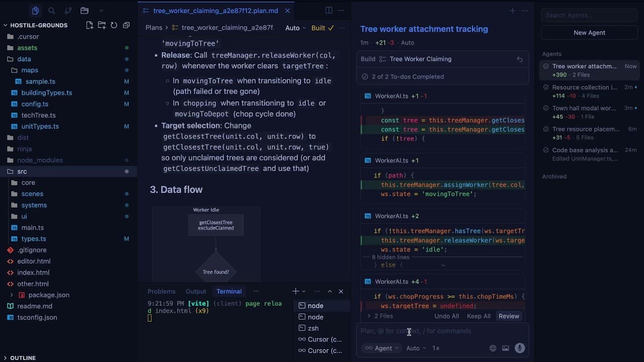The width and height of the screenshot is (644, 362).
Task: Click the microphone icon in chat input
Action: [519, 347]
